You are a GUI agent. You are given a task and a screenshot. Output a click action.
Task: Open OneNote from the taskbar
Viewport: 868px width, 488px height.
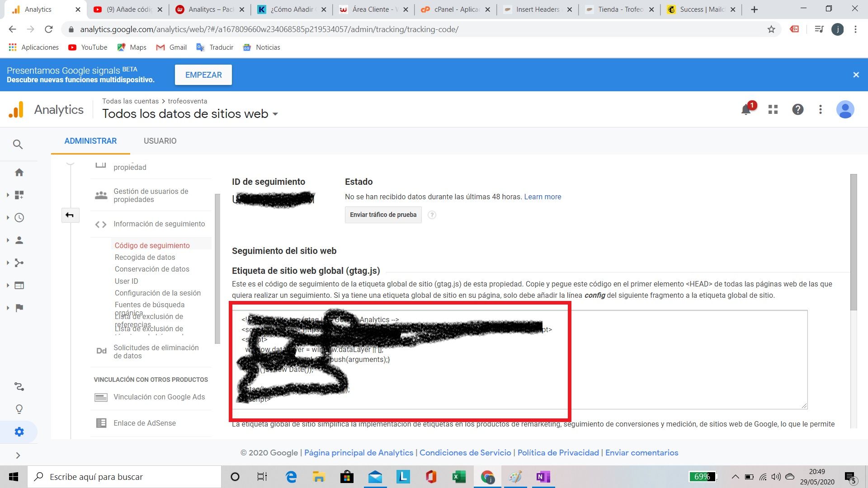click(x=542, y=477)
